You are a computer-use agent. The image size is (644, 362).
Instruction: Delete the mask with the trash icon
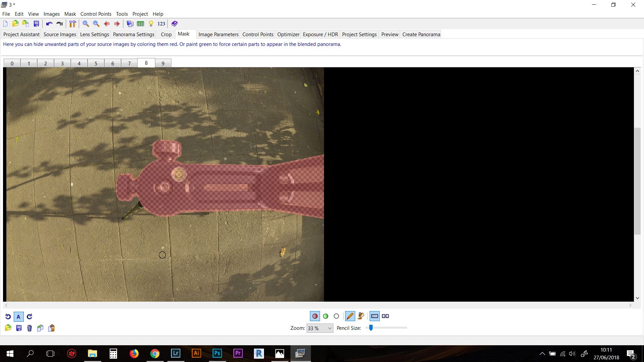30,328
